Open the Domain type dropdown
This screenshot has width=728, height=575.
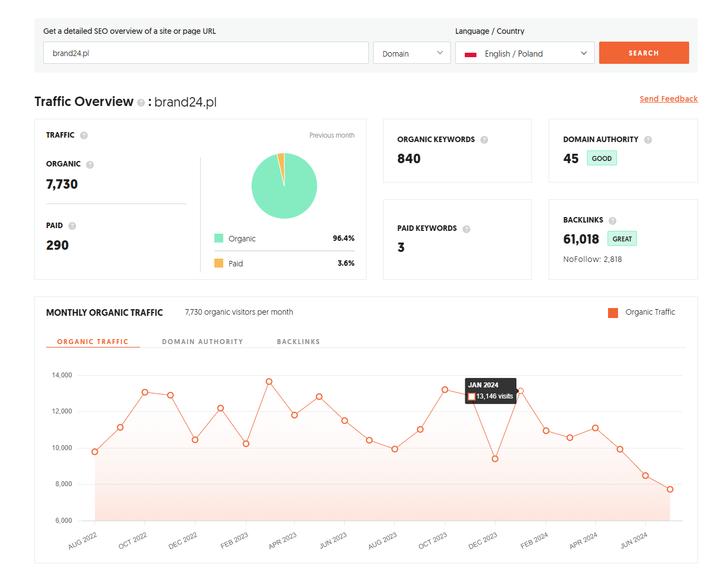(x=411, y=53)
